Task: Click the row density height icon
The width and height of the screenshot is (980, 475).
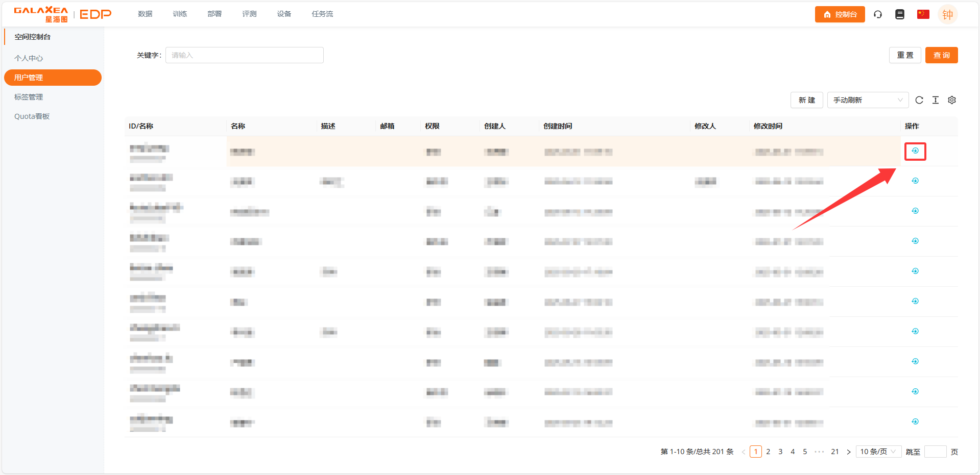Action: (x=936, y=100)
